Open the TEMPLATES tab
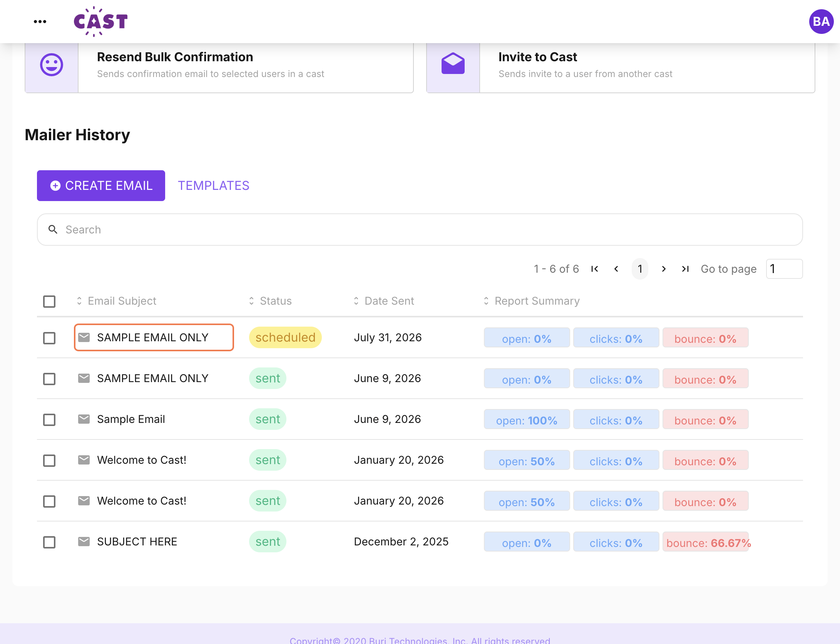The width and height of the screenshot is (840, 644). pos(214,186)
